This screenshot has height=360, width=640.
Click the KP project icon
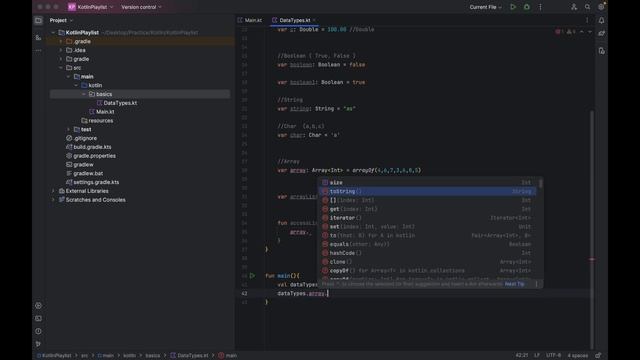(x=72, y=7)
